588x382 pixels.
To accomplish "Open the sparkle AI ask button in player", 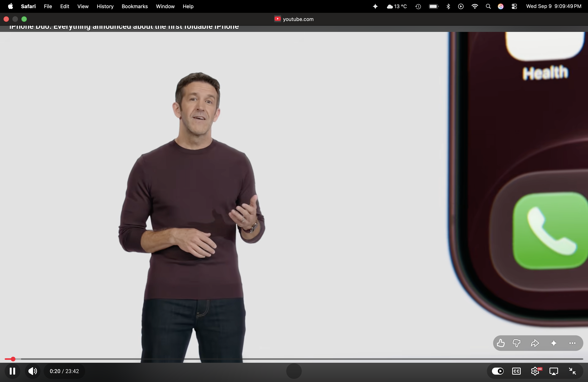I will pyautogui.click(x=554, y=343).
